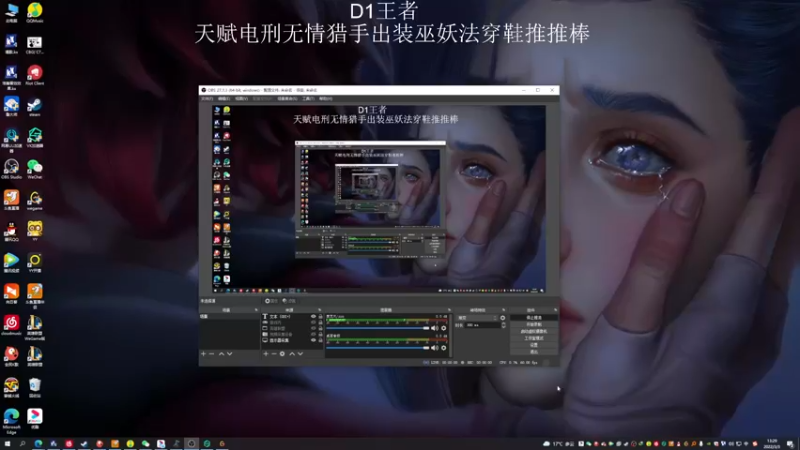Image resolution: width=800 pixels, height=450 pixels.
Task: Toggle the lock on the 显示器采集 source
Action: (x=320, y=340)
